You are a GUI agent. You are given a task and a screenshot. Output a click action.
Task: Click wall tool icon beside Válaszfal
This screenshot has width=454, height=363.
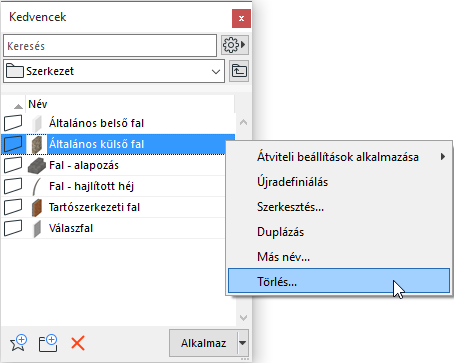pos(13,228)
